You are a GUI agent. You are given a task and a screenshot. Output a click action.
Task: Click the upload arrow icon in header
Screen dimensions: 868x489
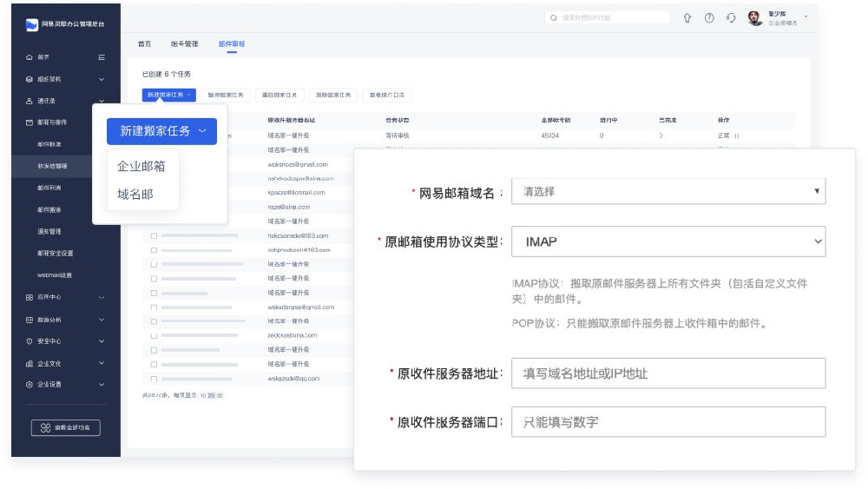tap(687, 17)
